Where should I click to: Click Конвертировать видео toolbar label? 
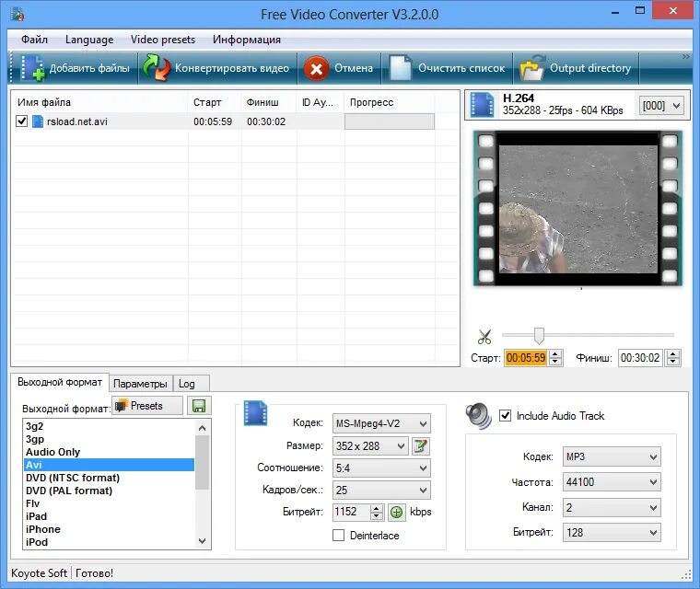[x=232, y=68]
